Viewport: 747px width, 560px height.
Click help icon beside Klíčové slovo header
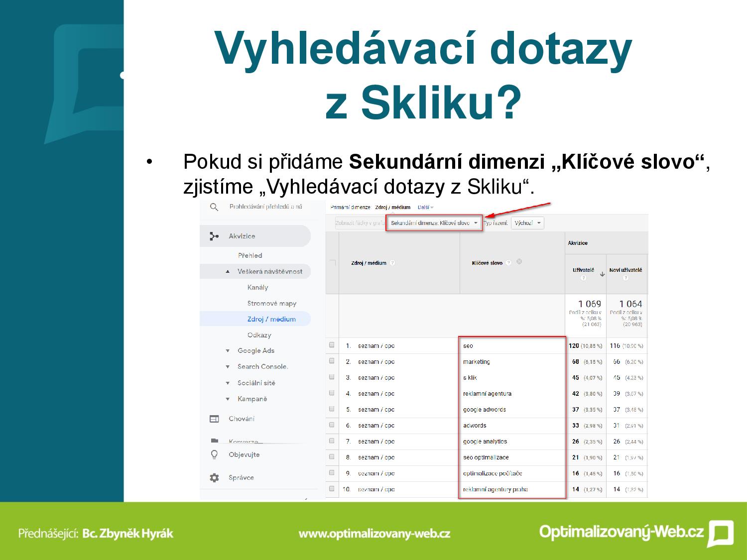point(508,263)
